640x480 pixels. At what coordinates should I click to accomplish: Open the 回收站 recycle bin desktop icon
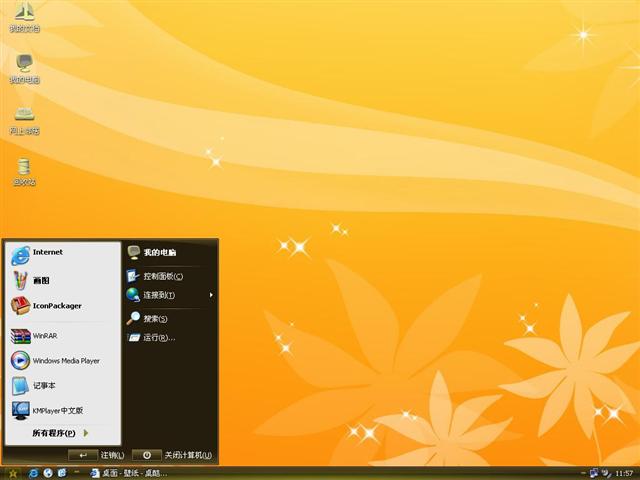coord(24,171)
